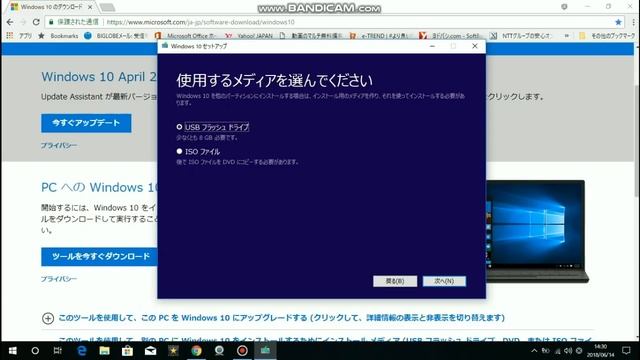Launch Microsoft Edge from taskbar
The height and width of the screenshot is (360, 640).
82,351
